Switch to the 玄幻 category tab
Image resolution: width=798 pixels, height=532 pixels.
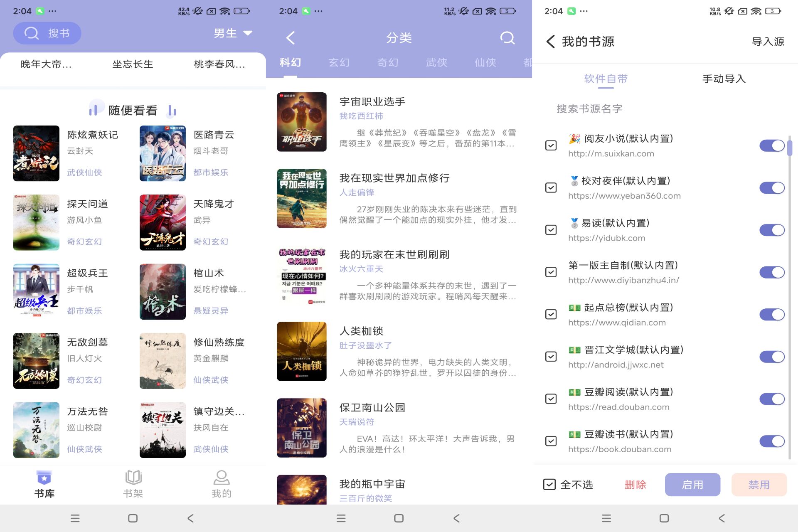[x=339, y=62]
